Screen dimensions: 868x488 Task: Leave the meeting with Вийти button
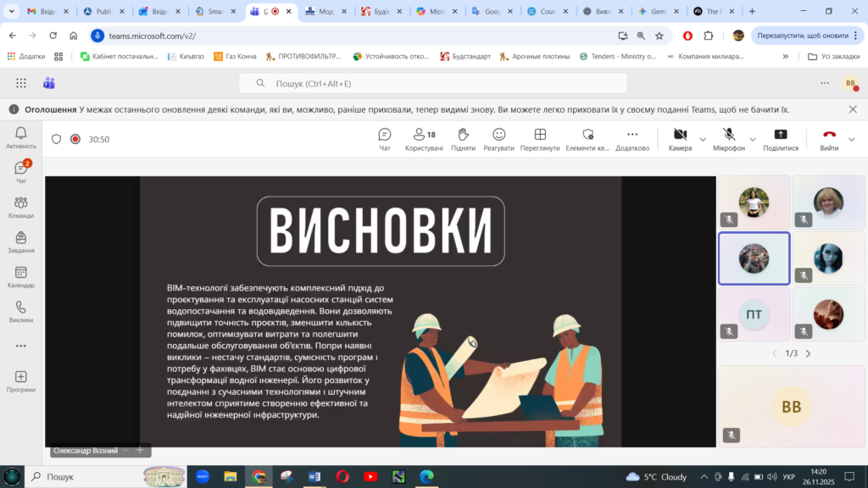tap(829, 139)
